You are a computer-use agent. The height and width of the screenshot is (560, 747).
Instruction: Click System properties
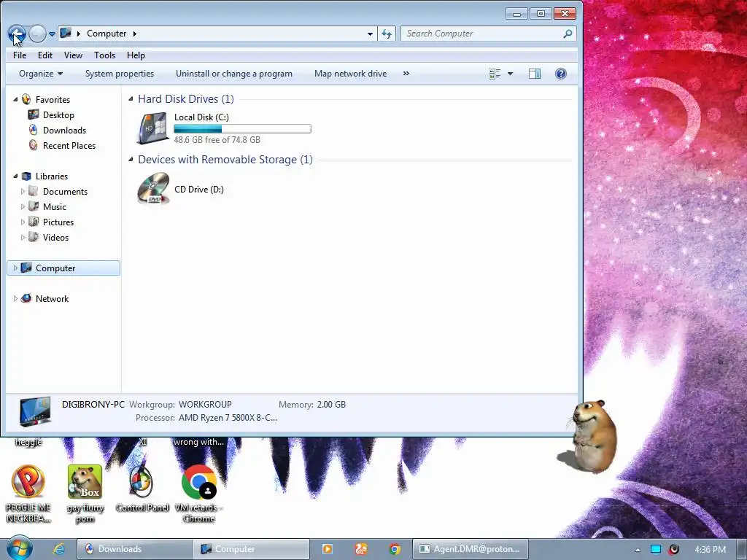[120, 74]
